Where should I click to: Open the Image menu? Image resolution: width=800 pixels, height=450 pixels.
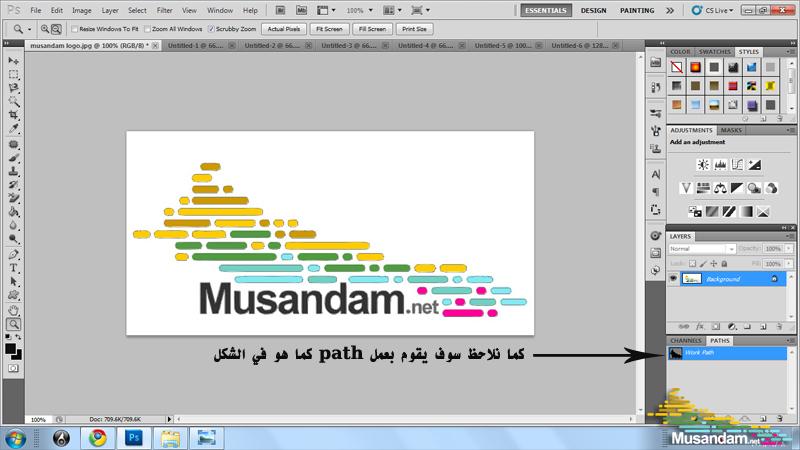[82, 10]
